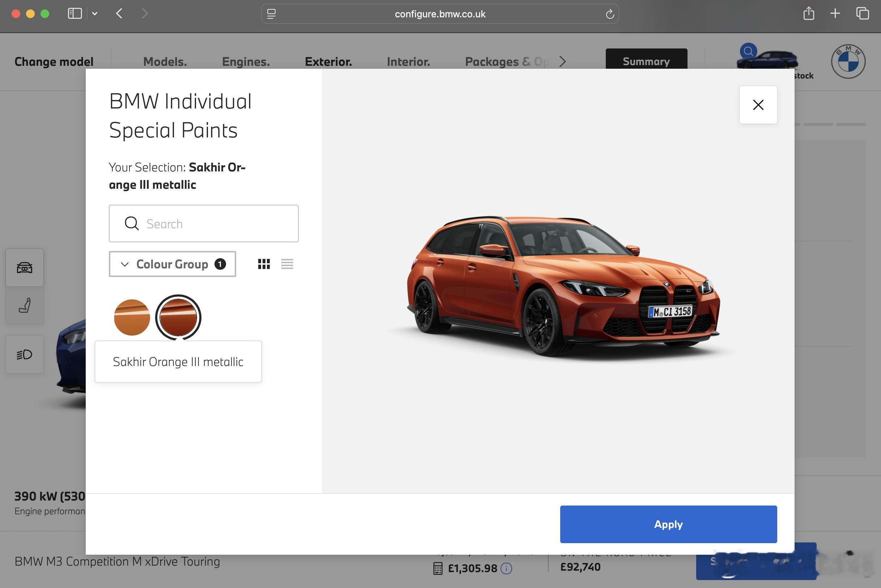Click the magnifier icon in the paint search

[x=132, y=223]
